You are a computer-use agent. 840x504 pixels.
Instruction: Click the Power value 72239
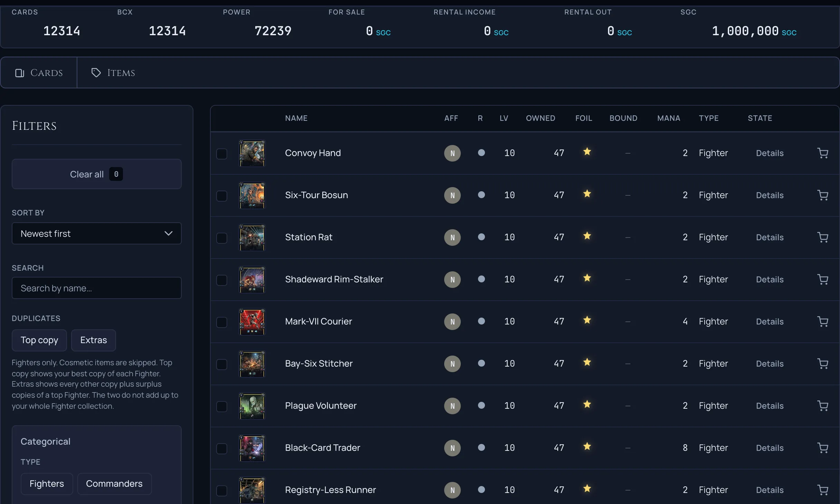273,31
